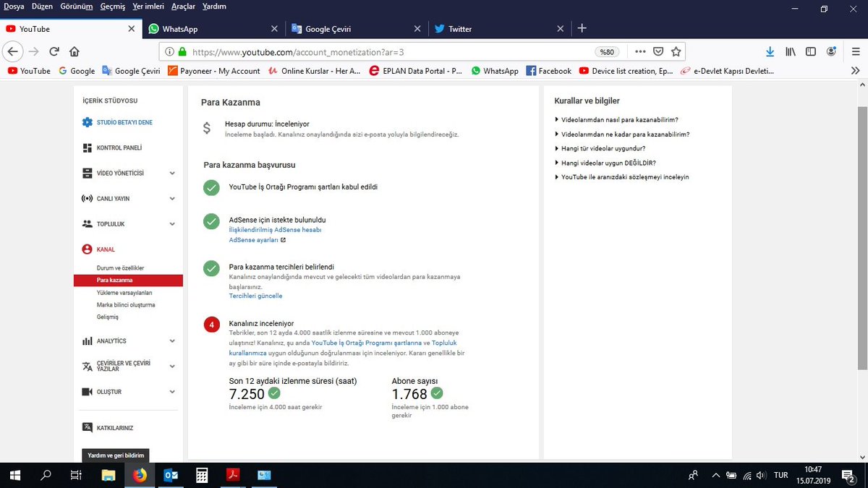Open the Firefox home page icon

tap(74, 51)
